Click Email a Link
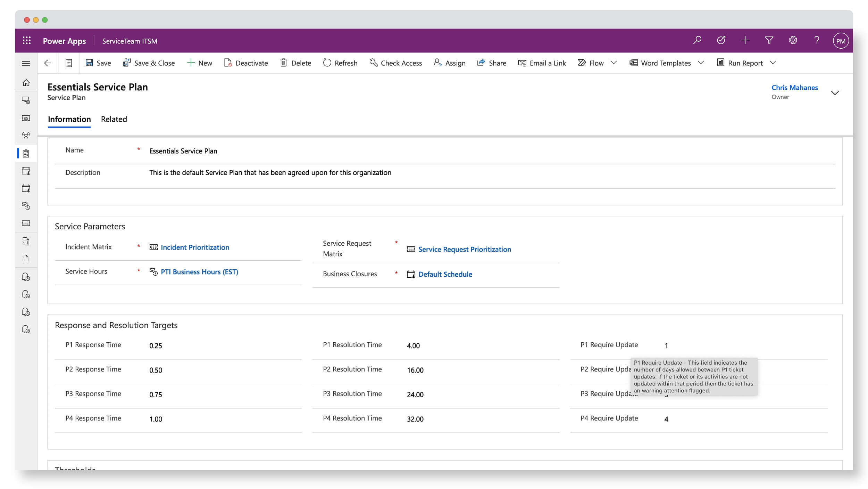This screenshot has width=868, height=489. click(x=542, y=63)
